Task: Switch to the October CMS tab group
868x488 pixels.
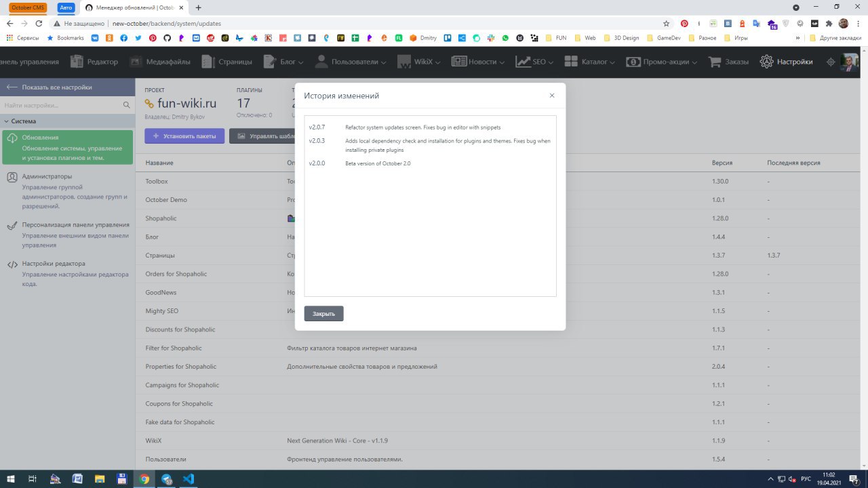Action: tap(27, 7)
